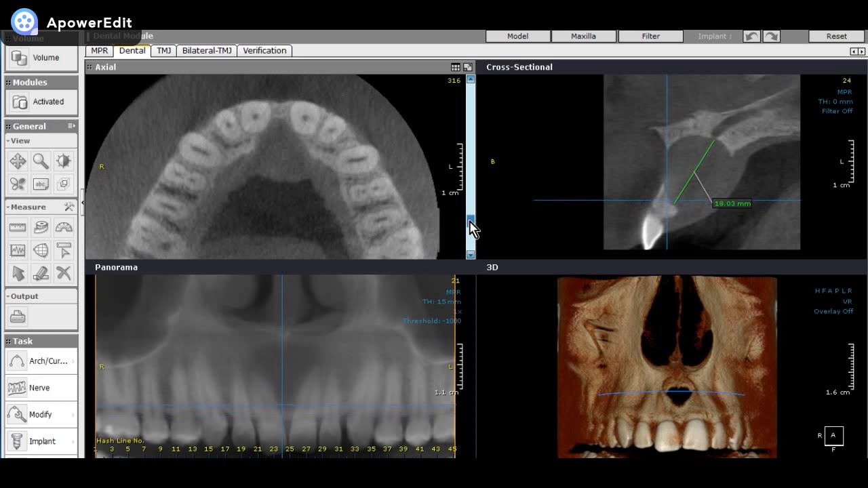Click the Axial grid layout icon
868x488 pixels.
(x=456, y=67)
